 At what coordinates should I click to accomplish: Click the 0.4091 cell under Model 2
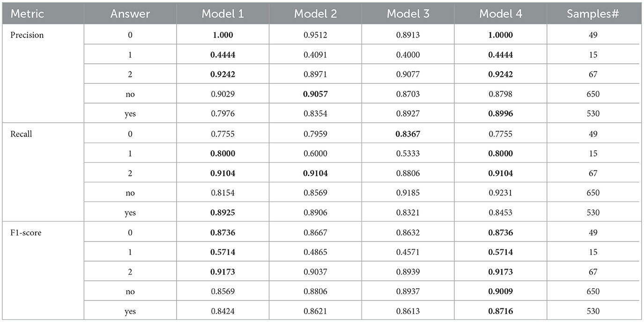click(x=315, y=55)
